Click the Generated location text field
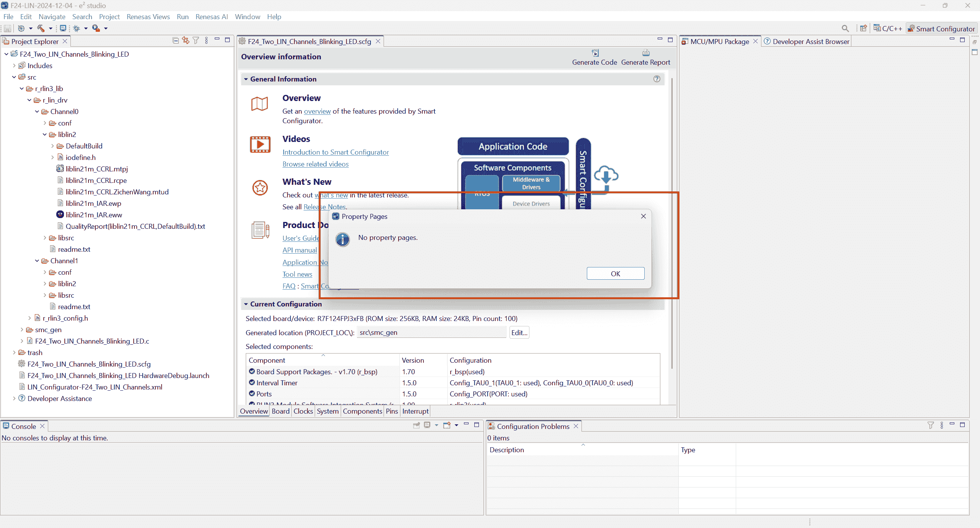Viewport: 980px width, 528px height. 431,332
